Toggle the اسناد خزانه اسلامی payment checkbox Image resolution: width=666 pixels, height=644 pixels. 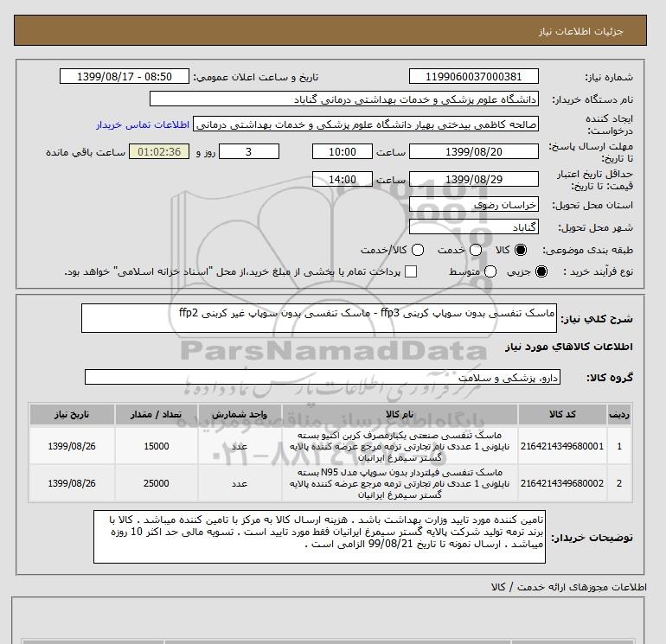[411, 271]
